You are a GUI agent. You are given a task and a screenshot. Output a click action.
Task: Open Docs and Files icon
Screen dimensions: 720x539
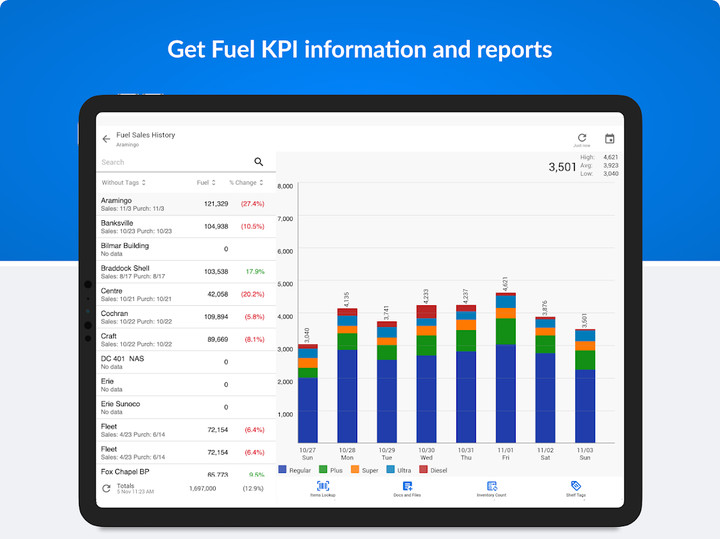pyautogui.click(x=407, y=488)
